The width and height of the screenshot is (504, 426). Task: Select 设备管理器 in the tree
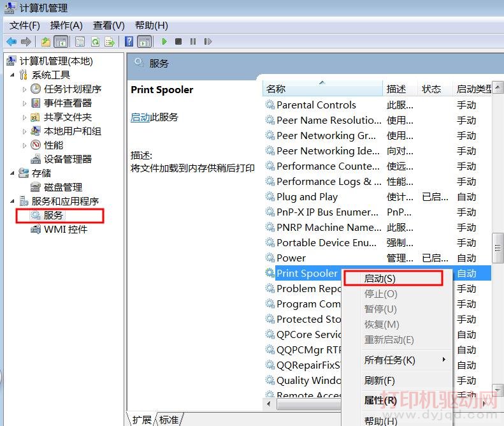click(68, 159)
